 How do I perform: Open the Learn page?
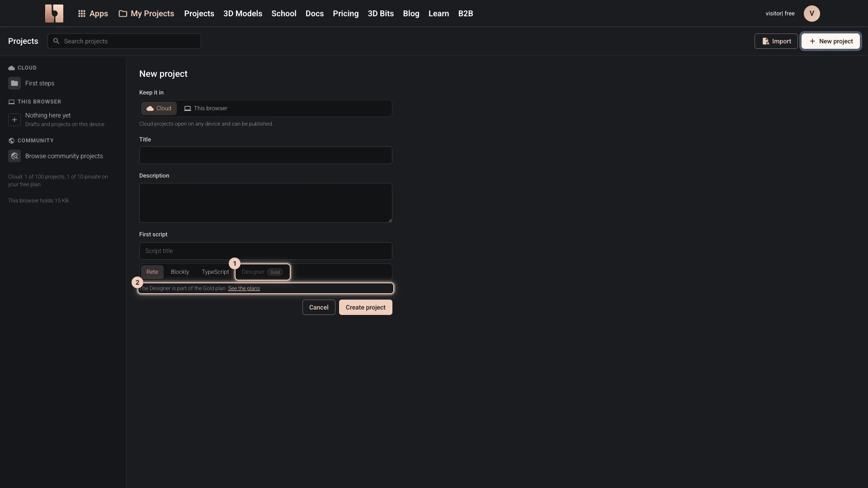coord(439,14)
